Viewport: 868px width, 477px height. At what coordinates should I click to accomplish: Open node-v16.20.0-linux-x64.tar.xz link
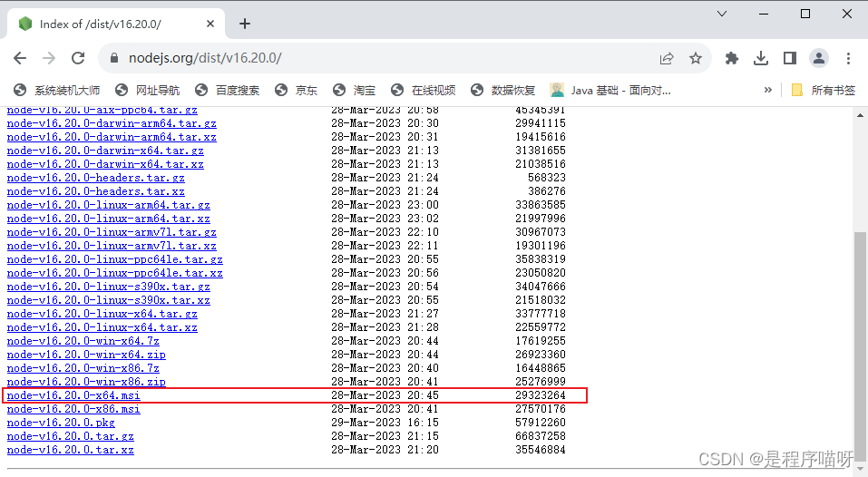pyautogui.click(x=102, y=327)
